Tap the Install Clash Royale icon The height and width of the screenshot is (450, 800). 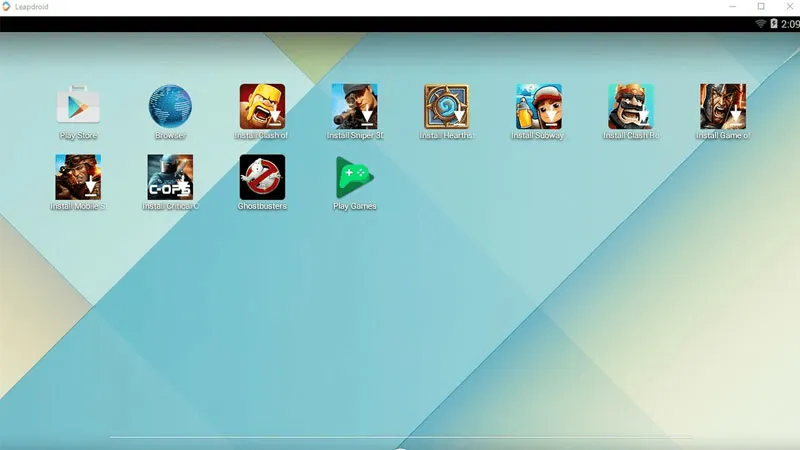[x=631, y=106]
